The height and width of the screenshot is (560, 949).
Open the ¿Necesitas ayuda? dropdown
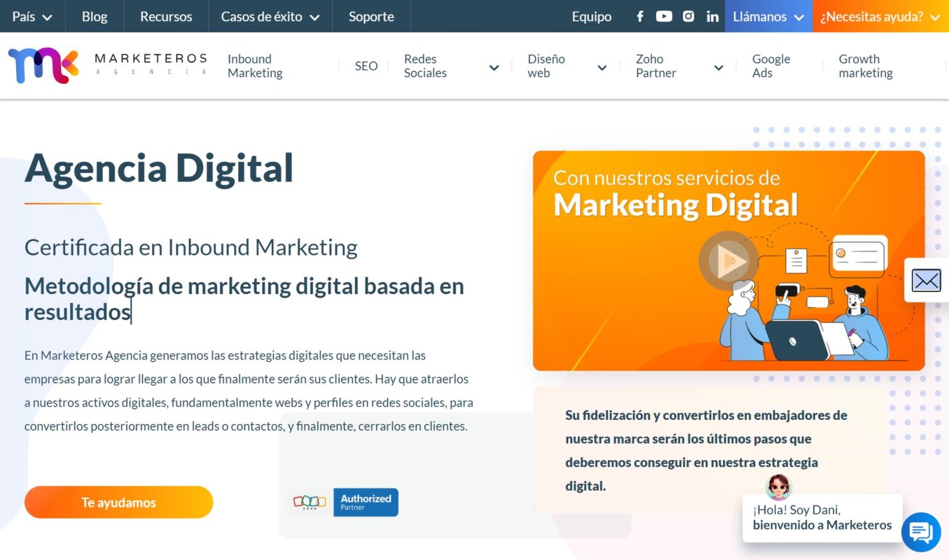pos(880,16)
